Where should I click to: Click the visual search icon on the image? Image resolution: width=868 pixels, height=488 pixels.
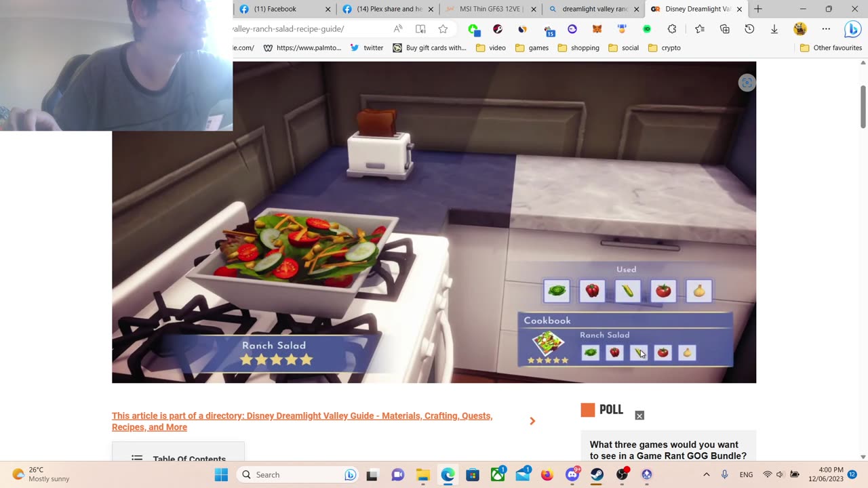[747, 83]
